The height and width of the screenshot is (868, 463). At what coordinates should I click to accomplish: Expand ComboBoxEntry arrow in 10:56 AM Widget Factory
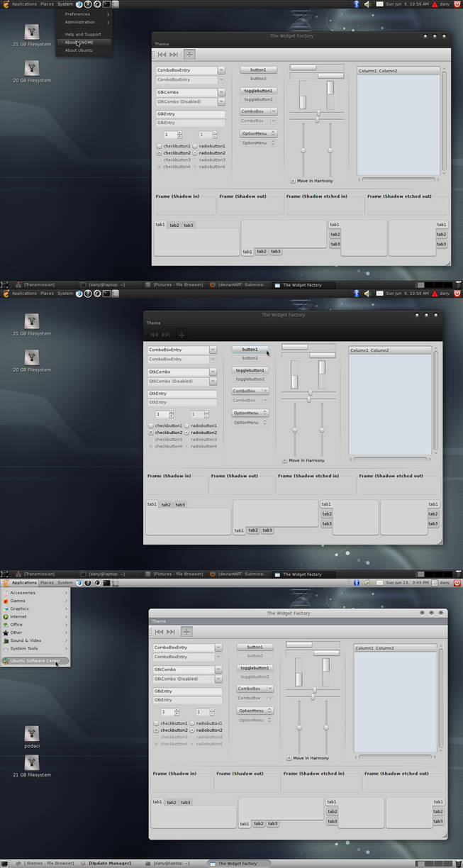click(x=221, y=70)
